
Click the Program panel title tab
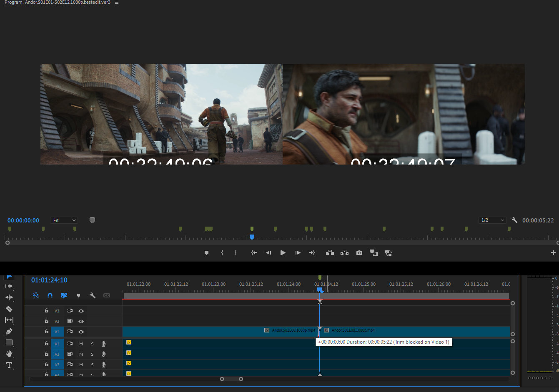pyautogui.click(x=57, y=2)
